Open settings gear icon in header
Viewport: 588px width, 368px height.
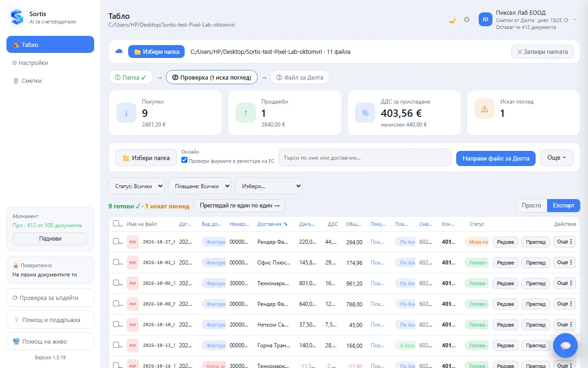click(x=467, y=20)
